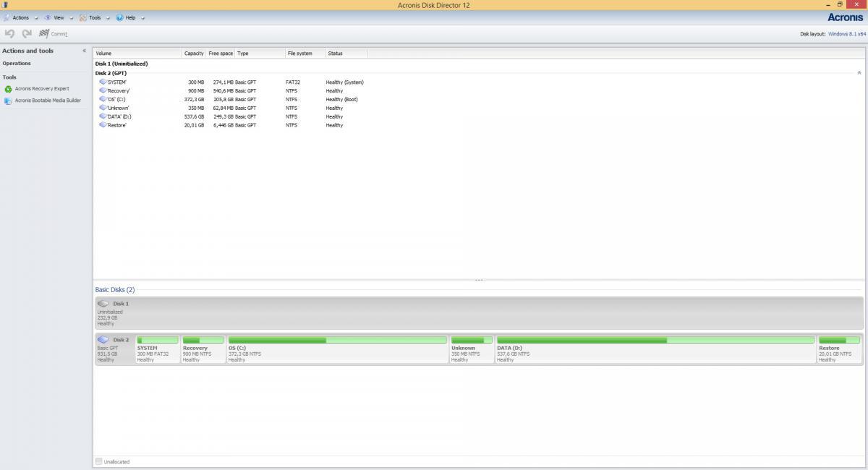Select the Unknown 350 MB partition block
The height and width of the screenshot is (470, 868).
click(x=472, y=349)
